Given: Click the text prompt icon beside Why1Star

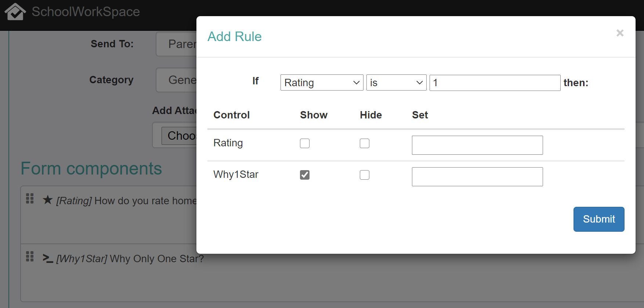Looking at the screenshot, I should pos(48,258).
